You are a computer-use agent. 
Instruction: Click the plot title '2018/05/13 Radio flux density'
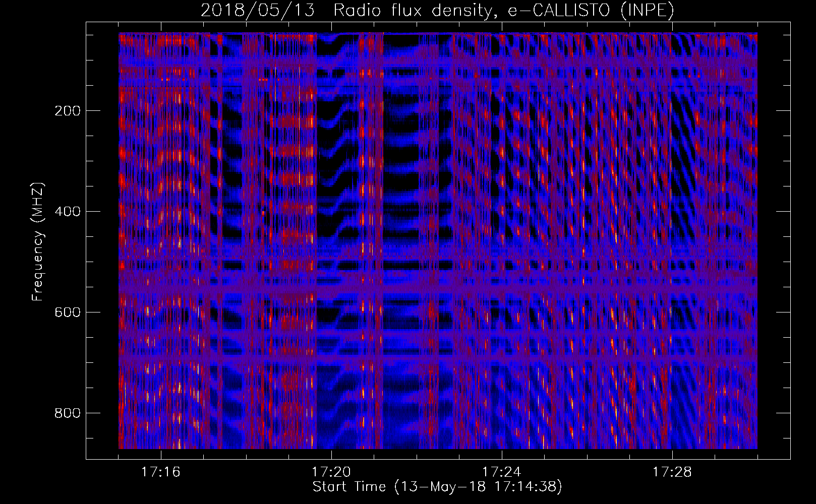point(437,10)
